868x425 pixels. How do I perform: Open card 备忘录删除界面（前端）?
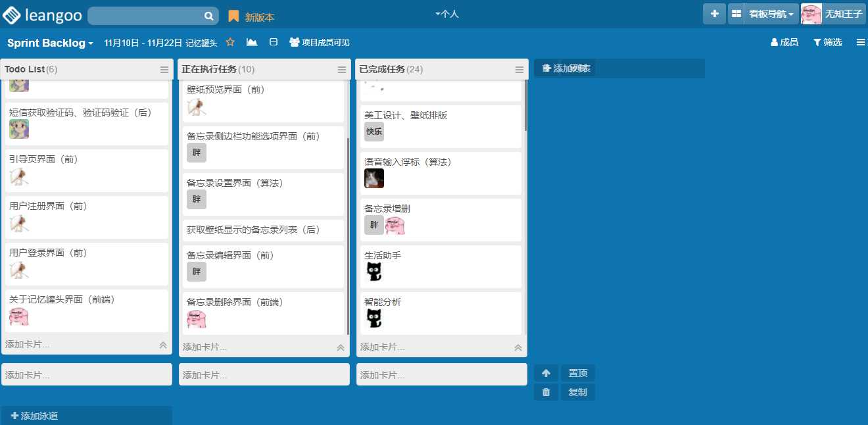263,313
